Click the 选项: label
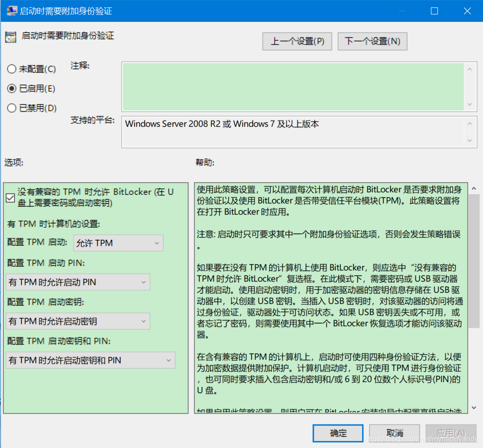 (14, 162)
